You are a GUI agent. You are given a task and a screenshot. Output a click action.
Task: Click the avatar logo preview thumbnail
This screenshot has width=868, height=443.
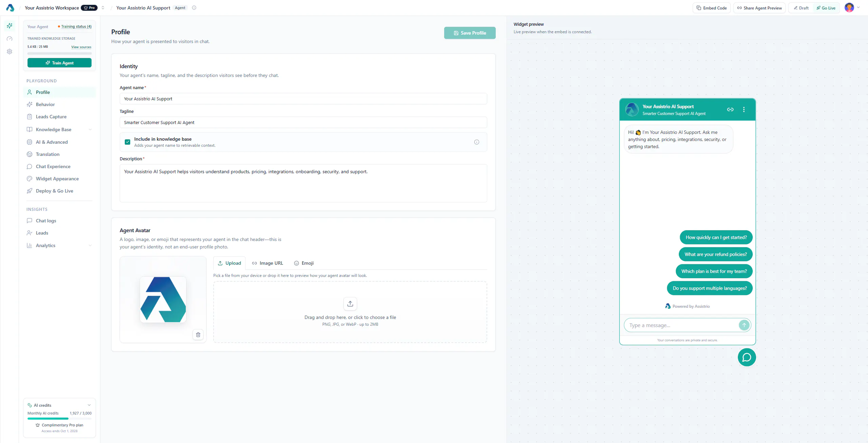coord(163,299)
